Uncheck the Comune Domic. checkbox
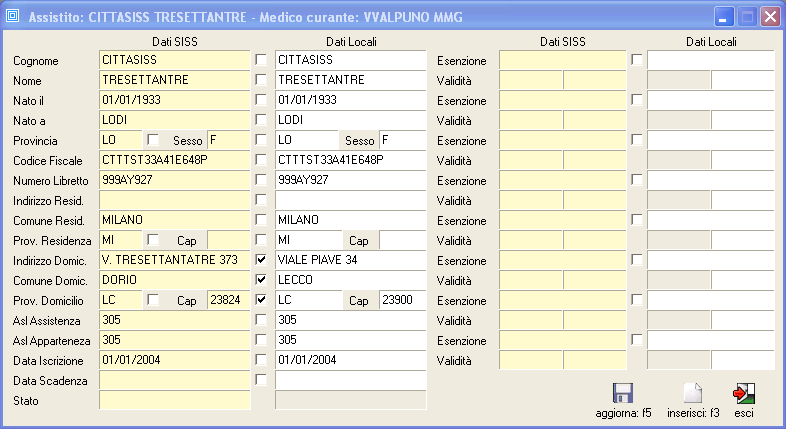The image size is (786, 429). click(261, 280)
